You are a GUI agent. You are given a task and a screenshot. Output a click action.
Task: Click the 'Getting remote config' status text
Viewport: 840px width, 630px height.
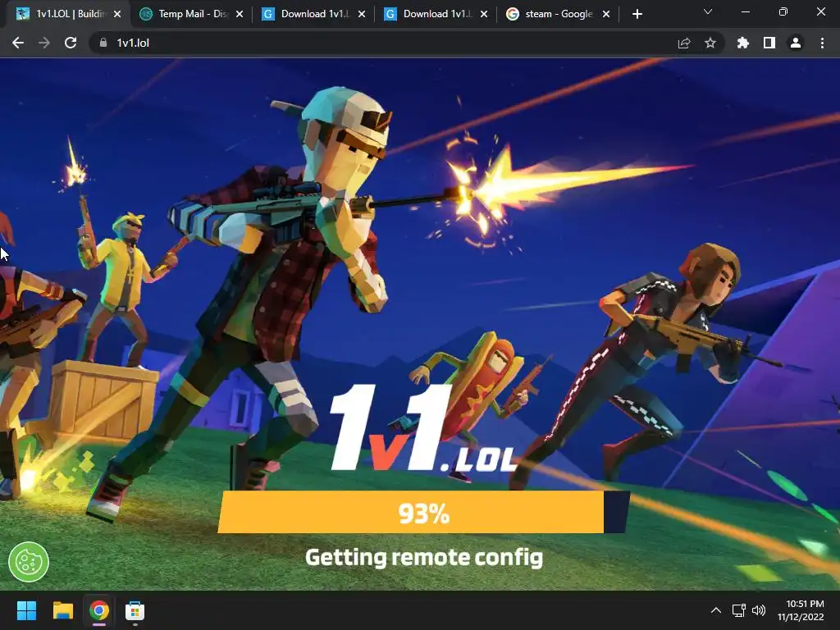click(424, 558)
